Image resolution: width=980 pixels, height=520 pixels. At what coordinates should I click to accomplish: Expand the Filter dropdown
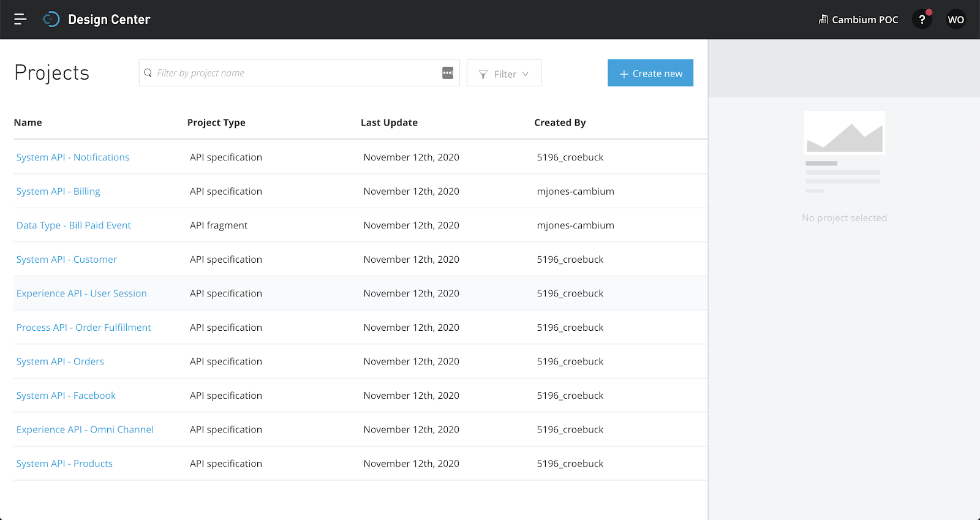(x=504, y=73)
